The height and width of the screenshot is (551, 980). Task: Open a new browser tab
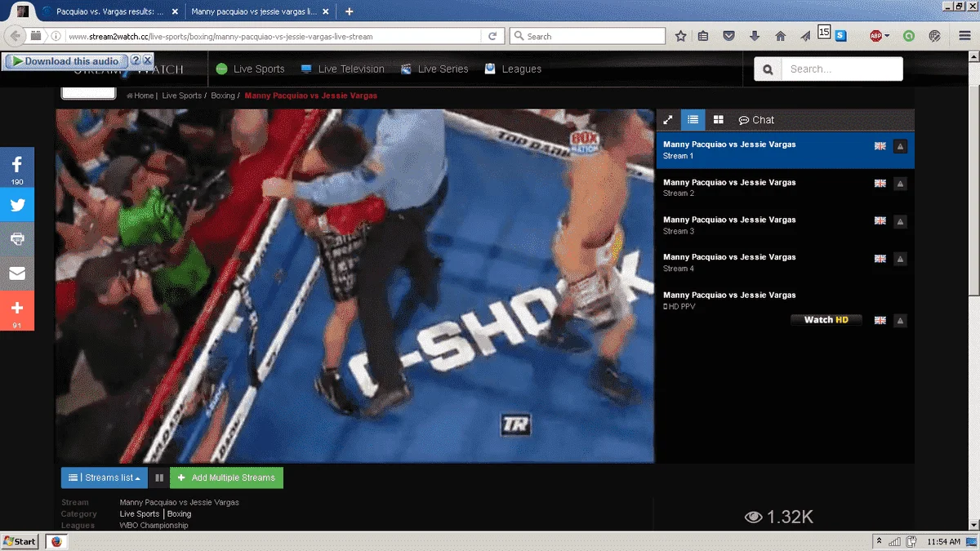(350, 11)
